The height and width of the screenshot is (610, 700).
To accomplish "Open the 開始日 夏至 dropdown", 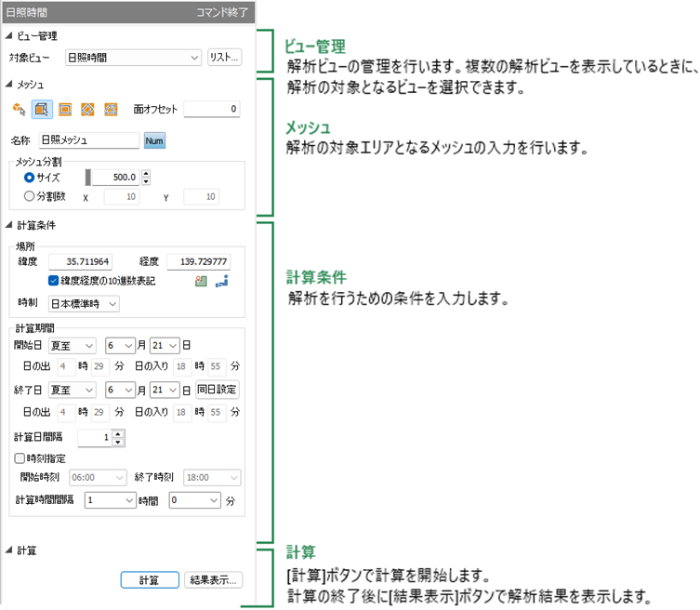I will 73,346.
